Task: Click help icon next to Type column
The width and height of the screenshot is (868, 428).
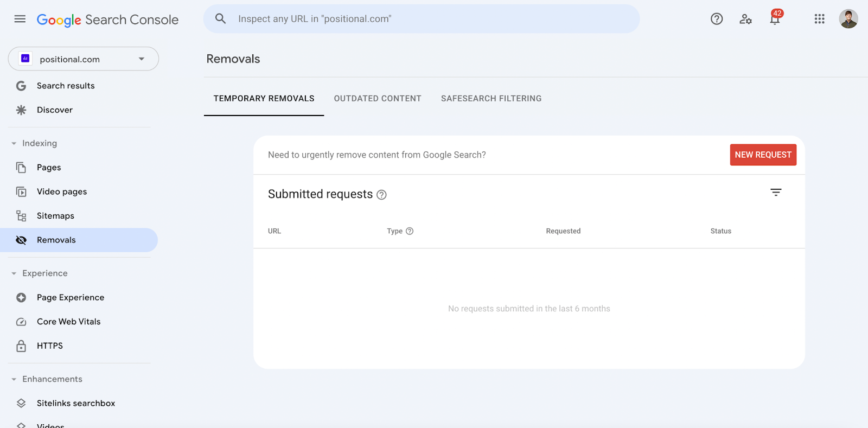Action: click(410, 231)
